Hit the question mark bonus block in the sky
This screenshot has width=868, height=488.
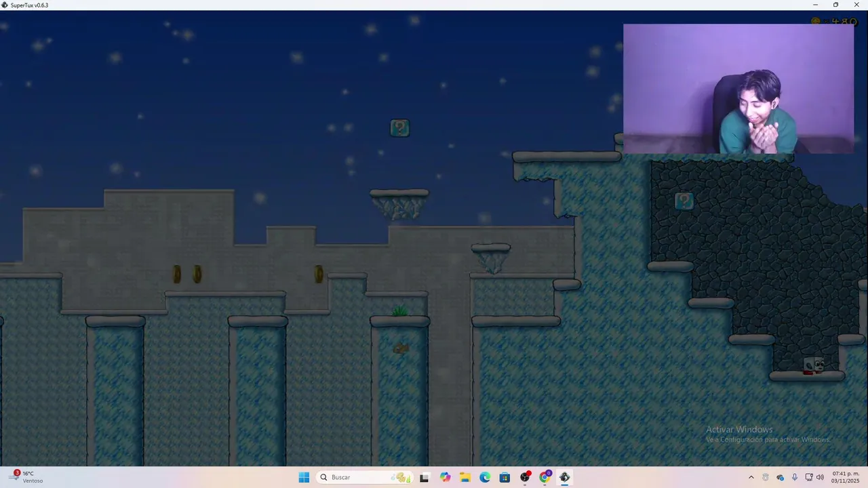click(399, 127)
